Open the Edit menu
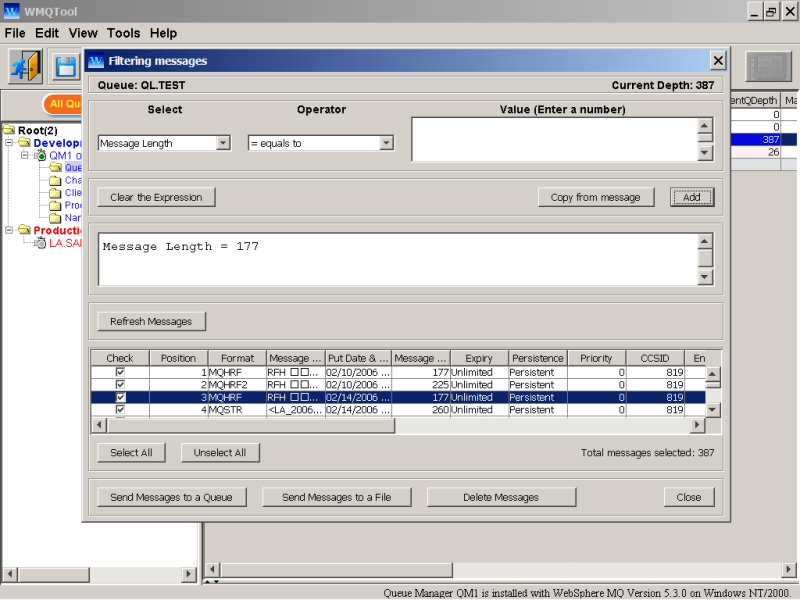 (x=47, y=33)
